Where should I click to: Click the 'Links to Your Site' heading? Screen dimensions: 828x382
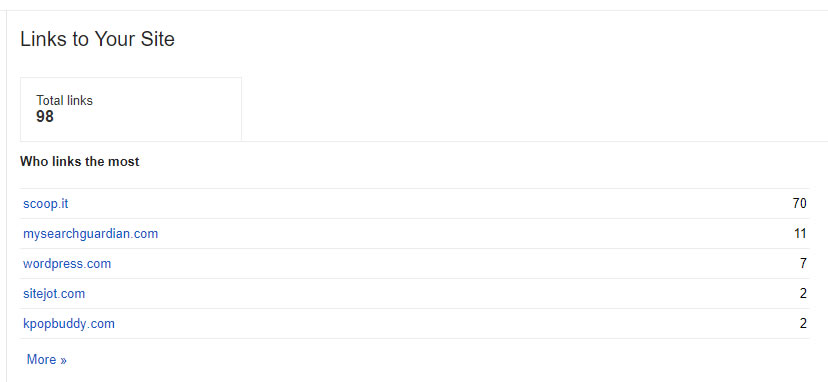coord(97,39)
